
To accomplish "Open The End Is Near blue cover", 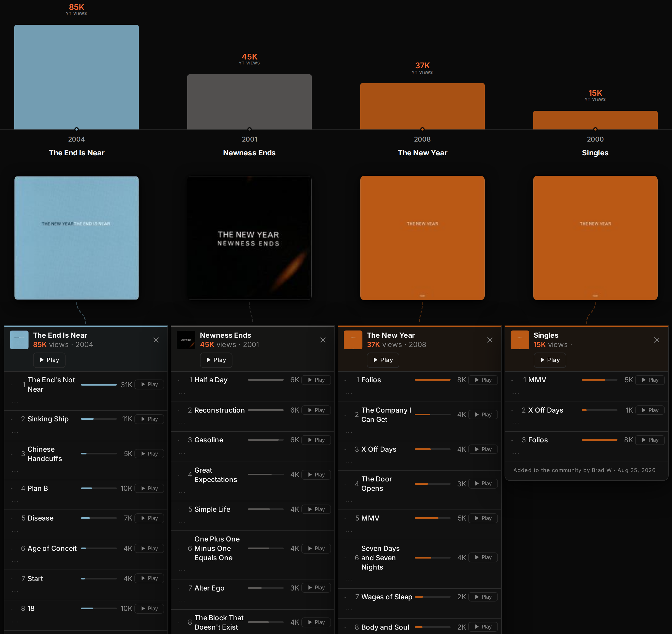I will click(x=76, y=238).
